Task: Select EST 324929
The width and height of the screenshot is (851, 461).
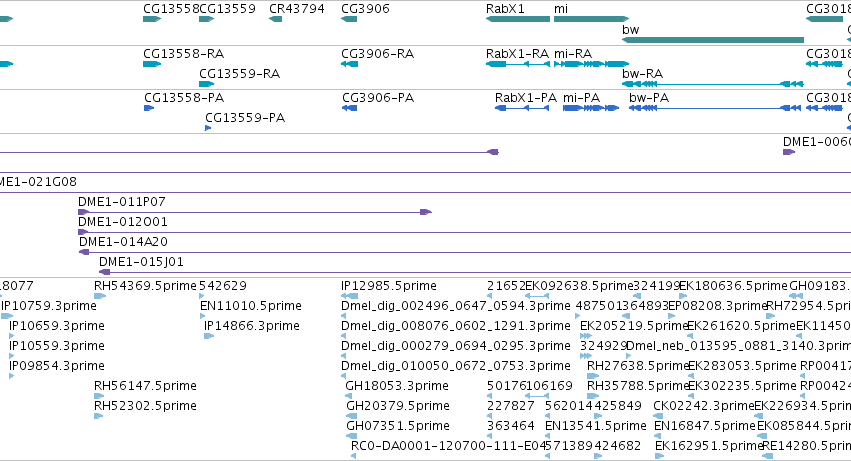Action: coord(586,356)
